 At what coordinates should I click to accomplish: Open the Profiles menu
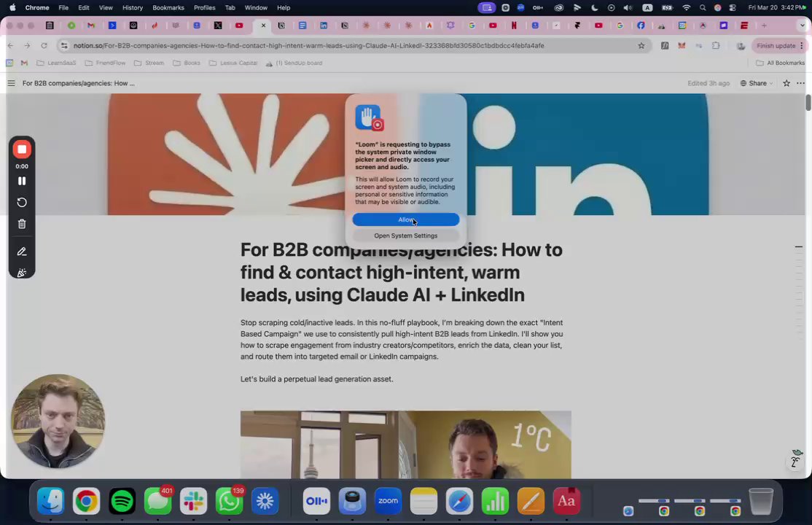[205, 8]
